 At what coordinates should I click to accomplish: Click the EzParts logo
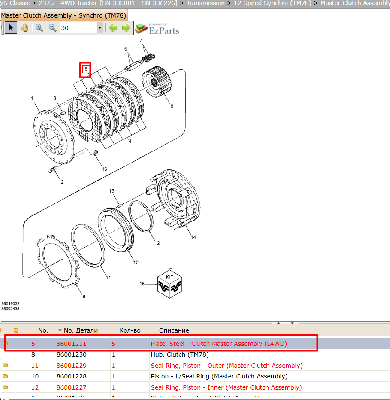[157, 29]
